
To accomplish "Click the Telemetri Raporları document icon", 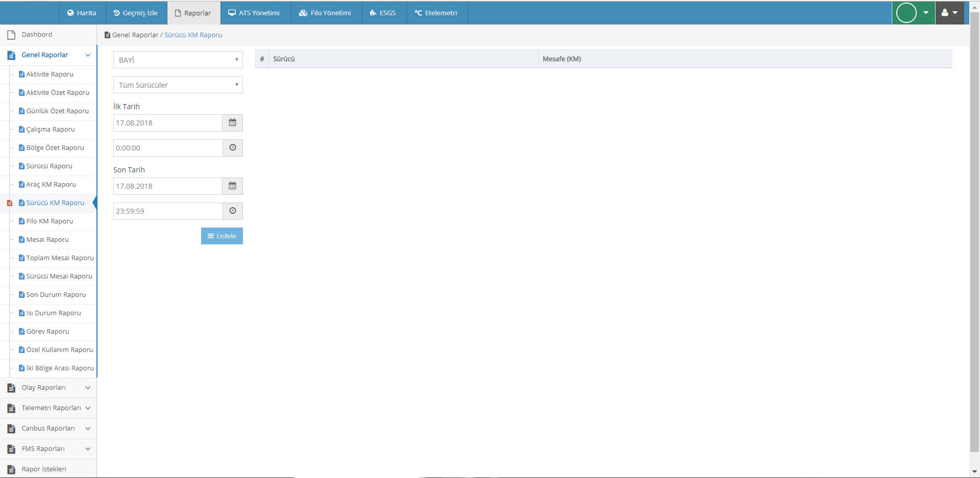I will click(11, 409).
